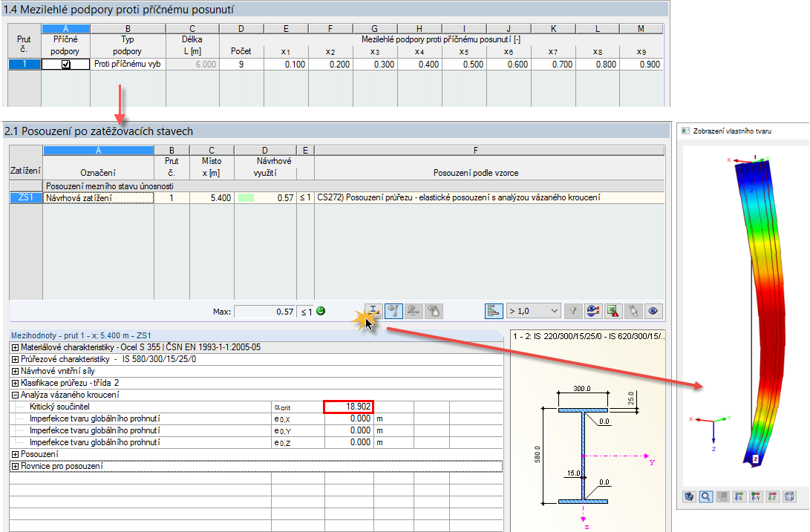Click the Proti příčnému vyb support type cell
The width and height of the screenshot is (810, 532).
click(x=128, y=65)
